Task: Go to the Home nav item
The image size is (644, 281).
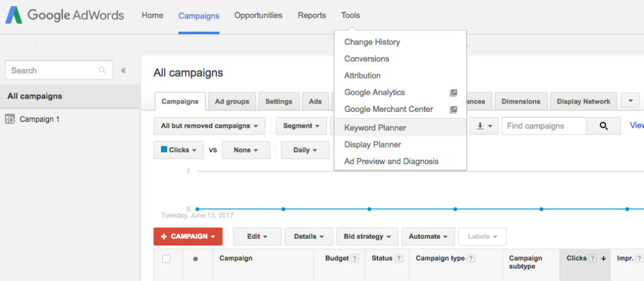Action: click(x=152, y=16)
